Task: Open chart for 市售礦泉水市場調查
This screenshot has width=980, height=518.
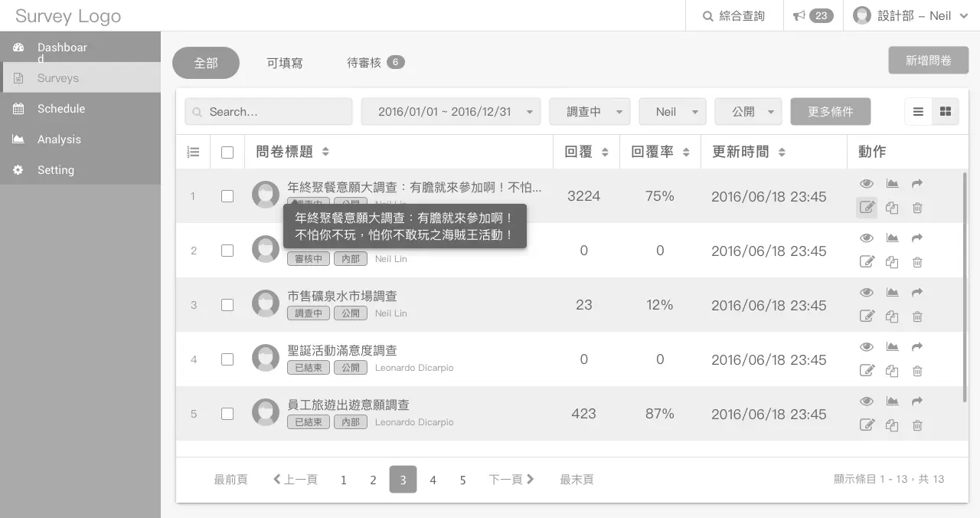Action: pos(892,293)
